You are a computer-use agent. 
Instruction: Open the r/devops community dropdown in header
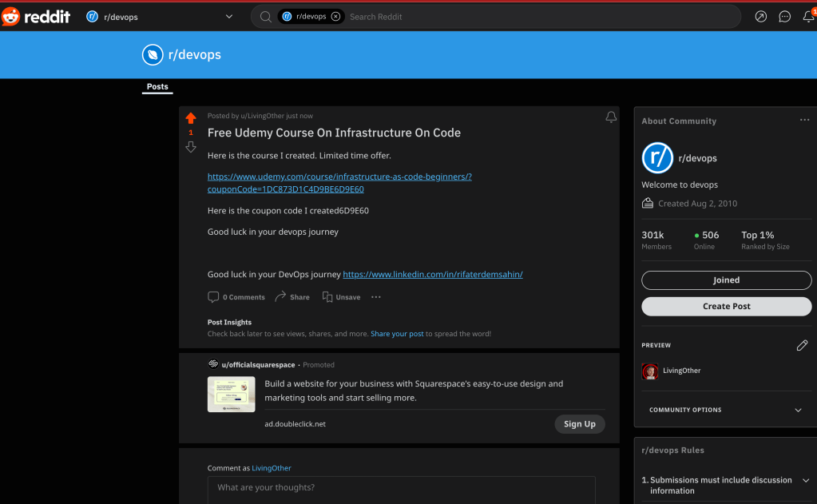coord(160,17)
